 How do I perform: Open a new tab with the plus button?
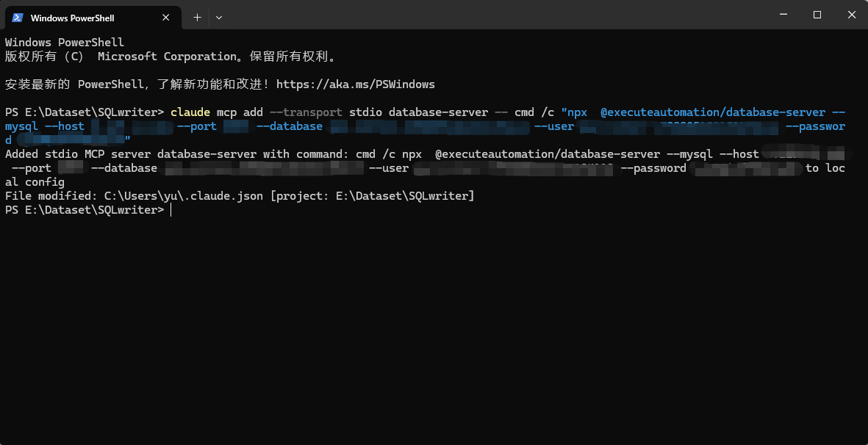point(197,18)
